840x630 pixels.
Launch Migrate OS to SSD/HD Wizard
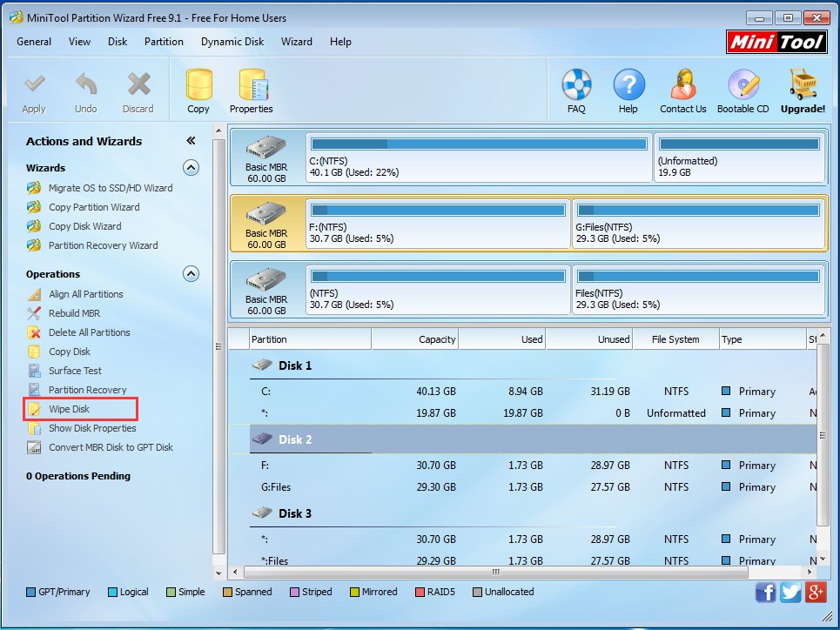(x=111, y=188)
